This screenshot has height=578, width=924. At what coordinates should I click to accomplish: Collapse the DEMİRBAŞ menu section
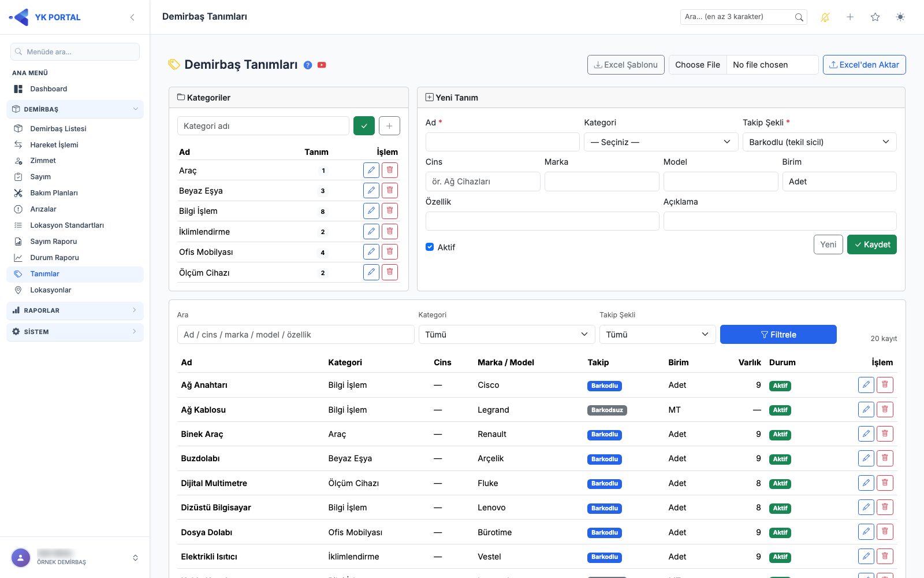click(x=75, y=109)
